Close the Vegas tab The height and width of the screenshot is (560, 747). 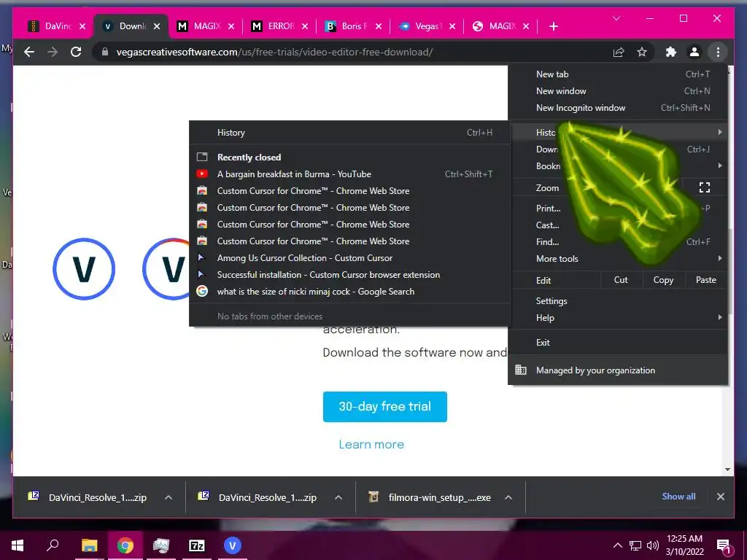452,26
